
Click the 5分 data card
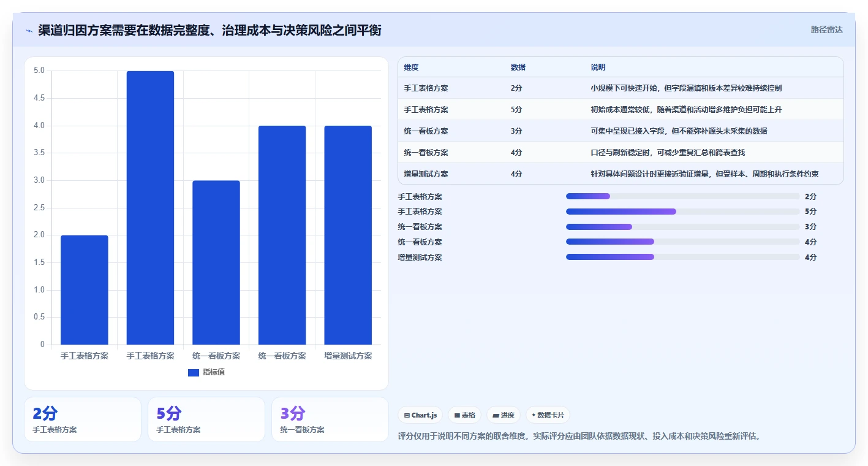(206, 419)
